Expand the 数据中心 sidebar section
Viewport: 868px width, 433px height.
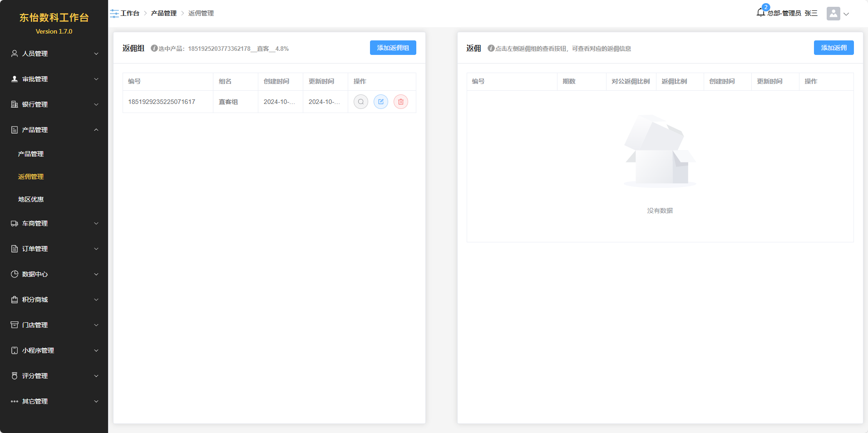click(54, 274)
